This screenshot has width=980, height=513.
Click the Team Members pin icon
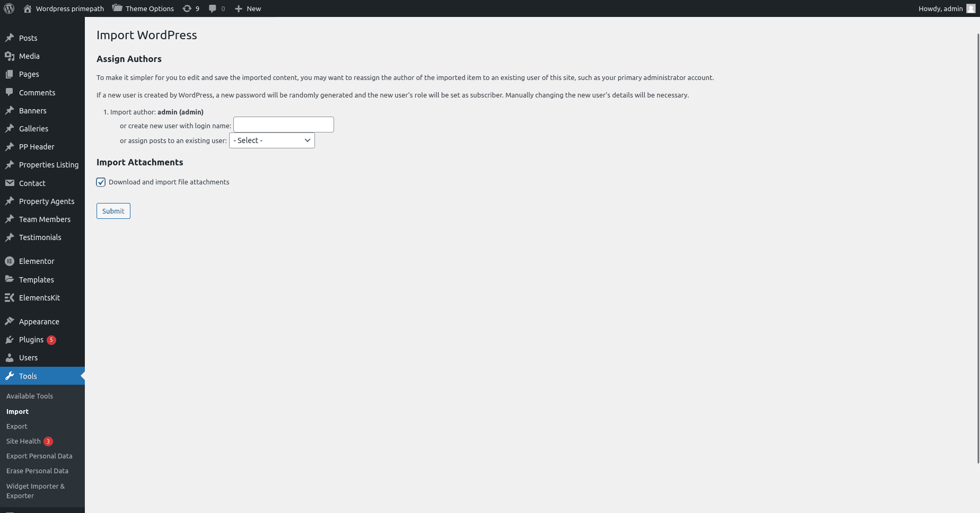tap(10, 219)
